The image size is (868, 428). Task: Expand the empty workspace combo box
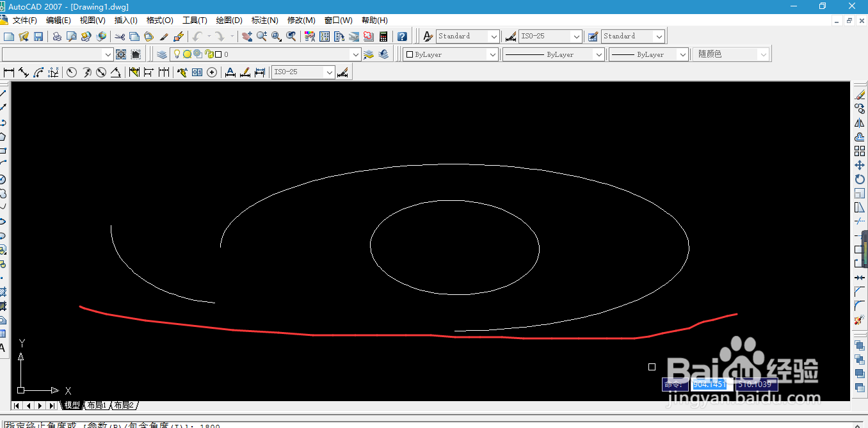[x=108, y=54]
